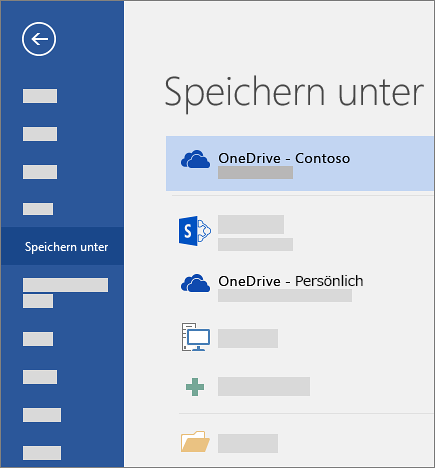Click the OneDrive - Persönlich cloud icon
Screen dimensions: 435x468
195,283
